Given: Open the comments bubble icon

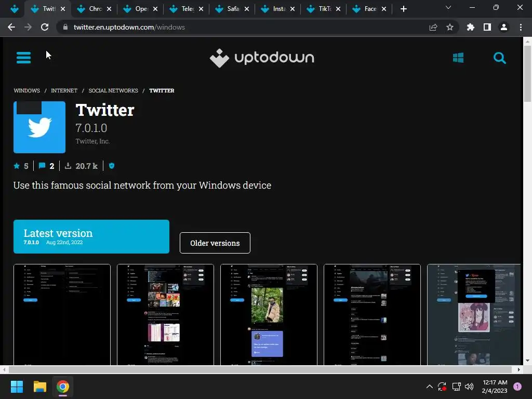Looking at the screenshot, I should tap(42, 166).
